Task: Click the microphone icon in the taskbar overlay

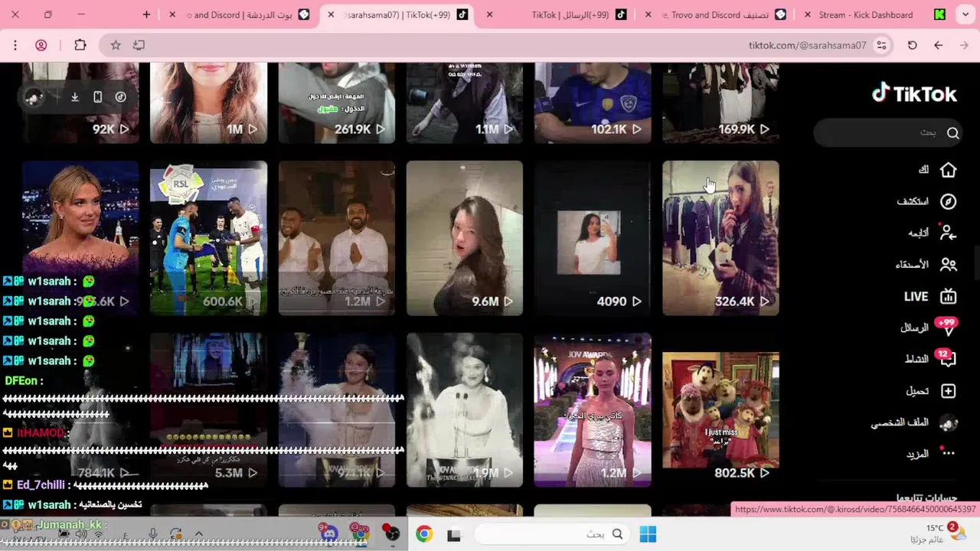Action: 153,534
